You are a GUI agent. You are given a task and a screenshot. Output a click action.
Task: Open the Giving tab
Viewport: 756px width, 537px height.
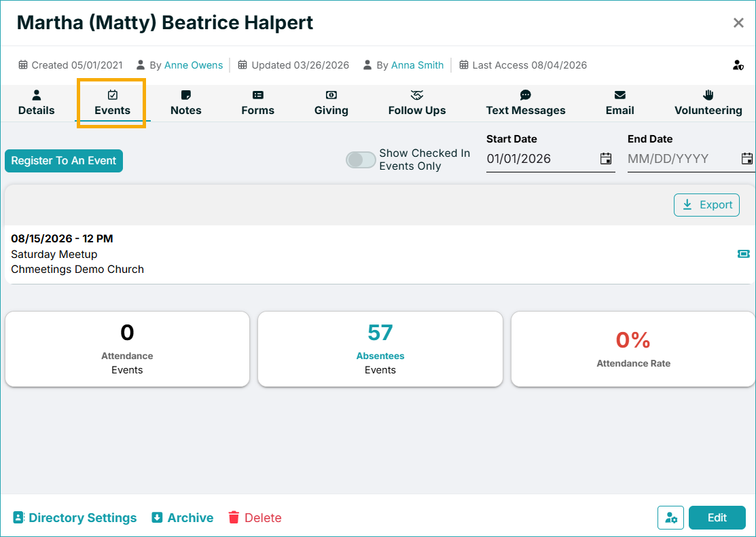point(331,103)
